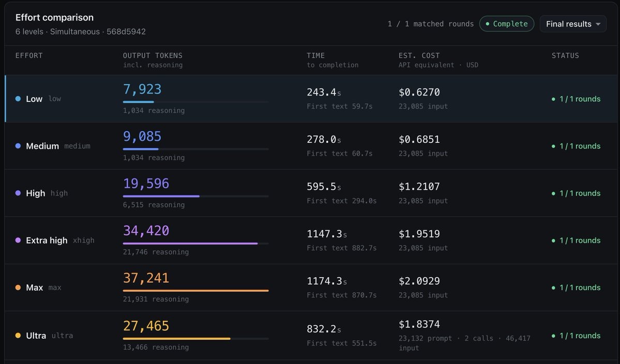Viewport: 620px width, 364px height.
Task: Click the run ID 568d5942 subtitle
Action: pyautogui.click(x=126, y=32)
